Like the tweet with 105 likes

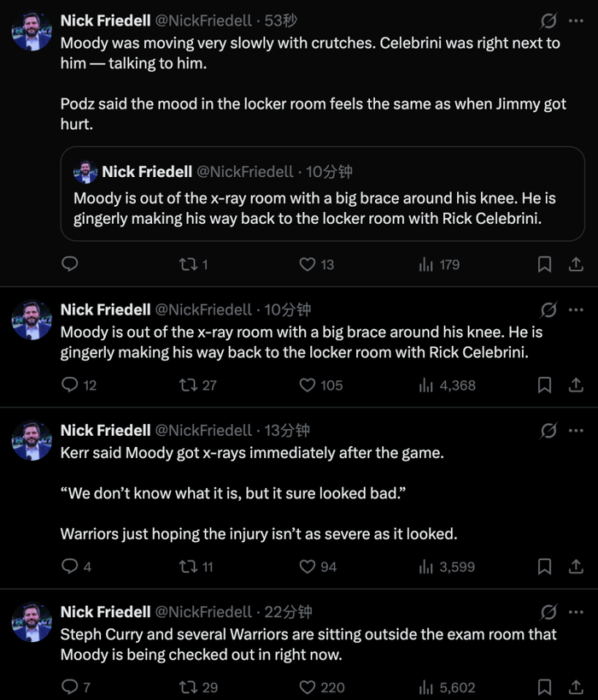(x=308, y=385)
